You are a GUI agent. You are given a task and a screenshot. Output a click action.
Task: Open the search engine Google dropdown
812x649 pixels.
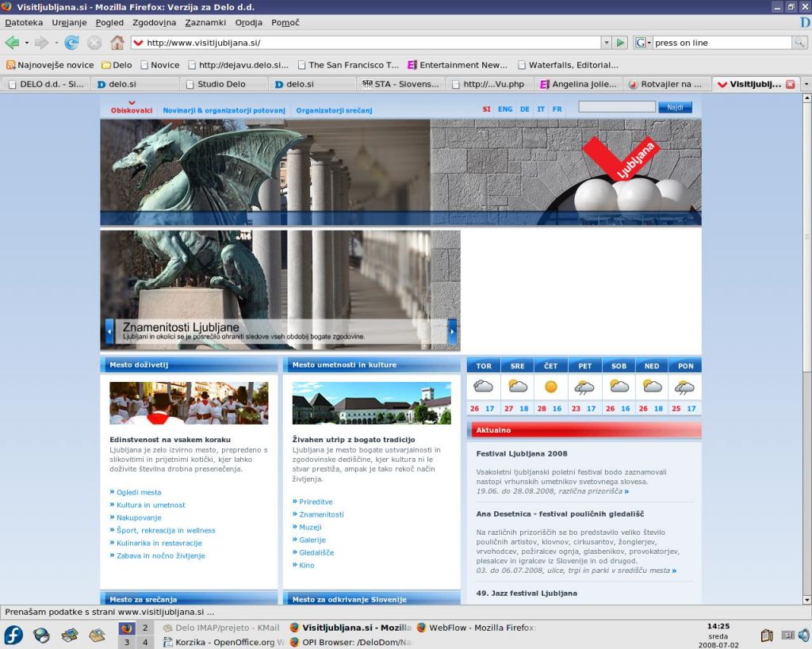(x=642, y=43)
